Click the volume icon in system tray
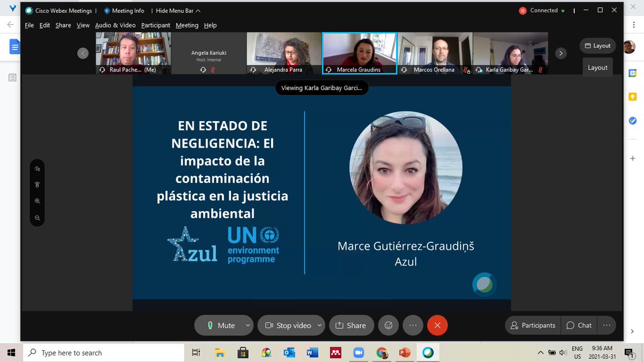 point(562,352)
